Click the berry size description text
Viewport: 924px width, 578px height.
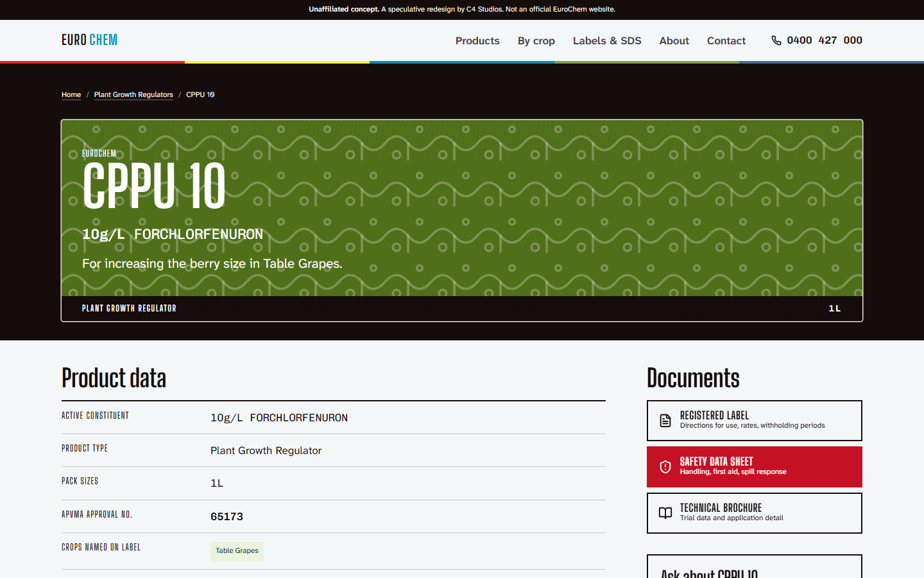212,264
